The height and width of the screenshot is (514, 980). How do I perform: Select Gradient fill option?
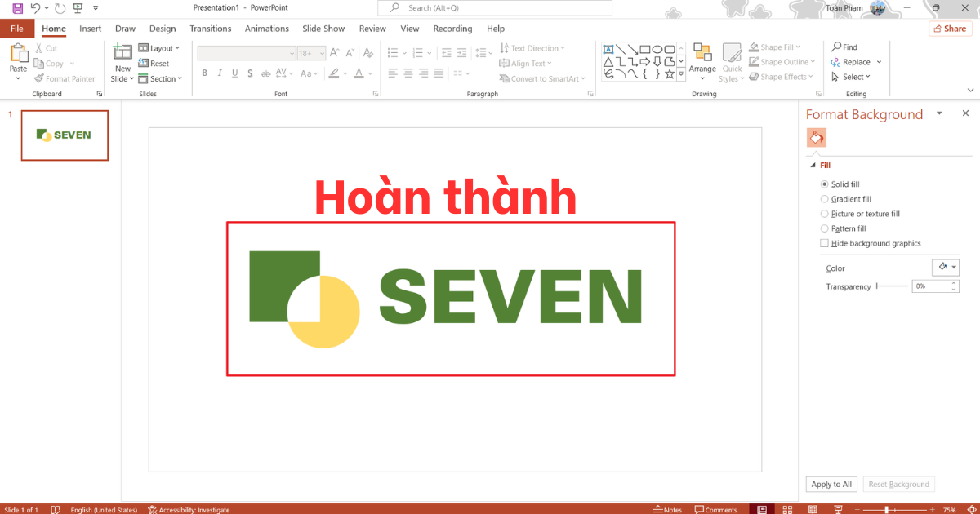(x=845, y=199)
